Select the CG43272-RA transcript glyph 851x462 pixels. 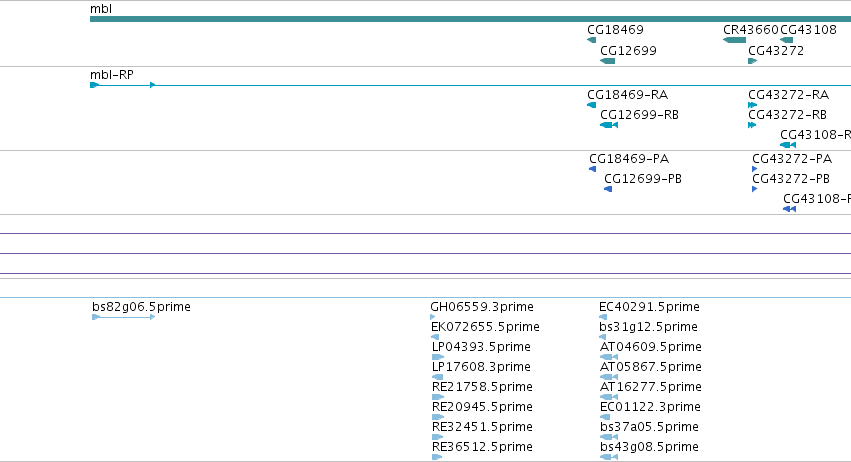click(x=752, y=105)
